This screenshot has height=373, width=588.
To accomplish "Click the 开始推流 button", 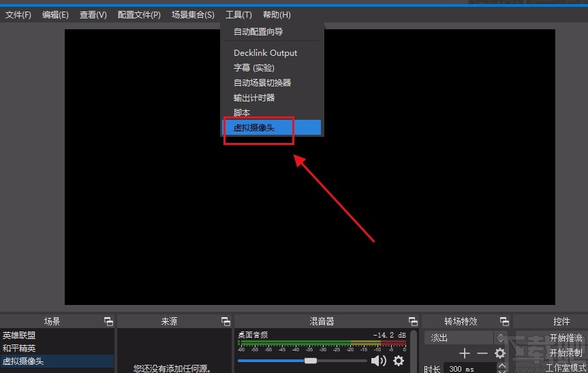I will (566, 338).
